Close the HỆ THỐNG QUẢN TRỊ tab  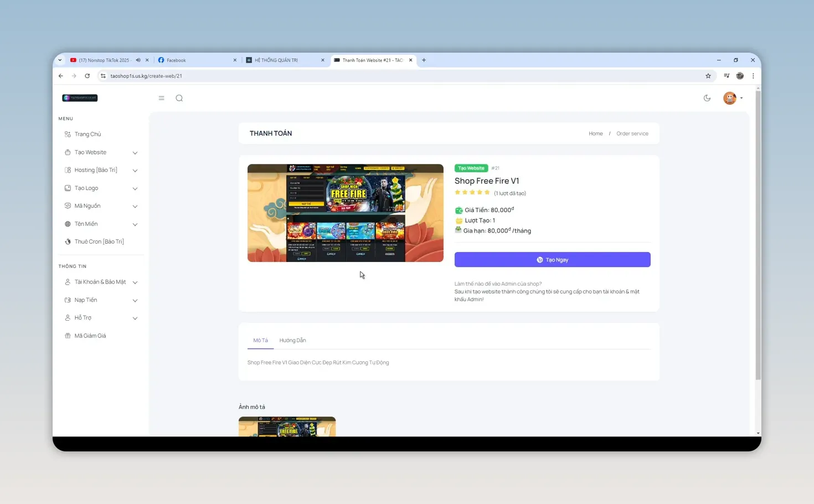323,60
